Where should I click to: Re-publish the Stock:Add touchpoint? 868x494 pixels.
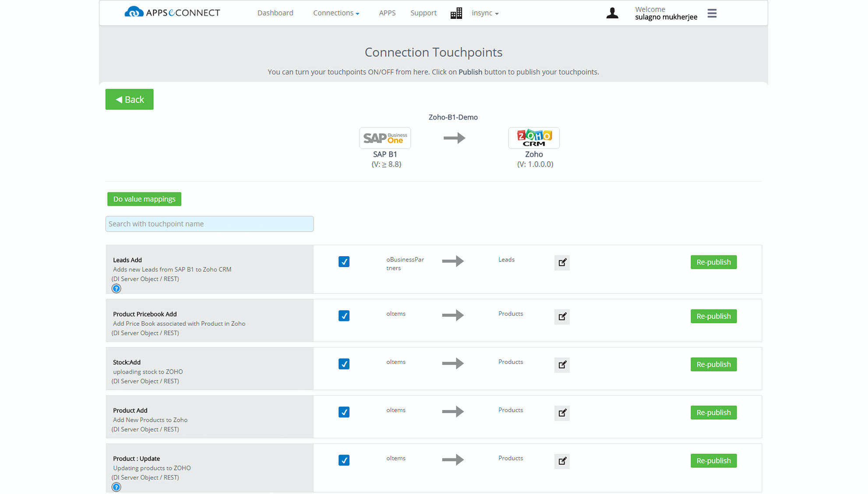(x=713, y=365)
